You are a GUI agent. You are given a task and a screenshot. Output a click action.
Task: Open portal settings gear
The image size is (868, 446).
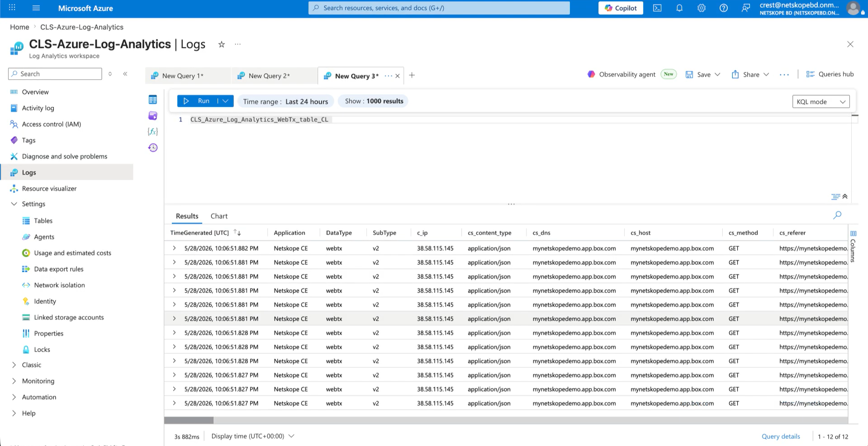[702, 8]
